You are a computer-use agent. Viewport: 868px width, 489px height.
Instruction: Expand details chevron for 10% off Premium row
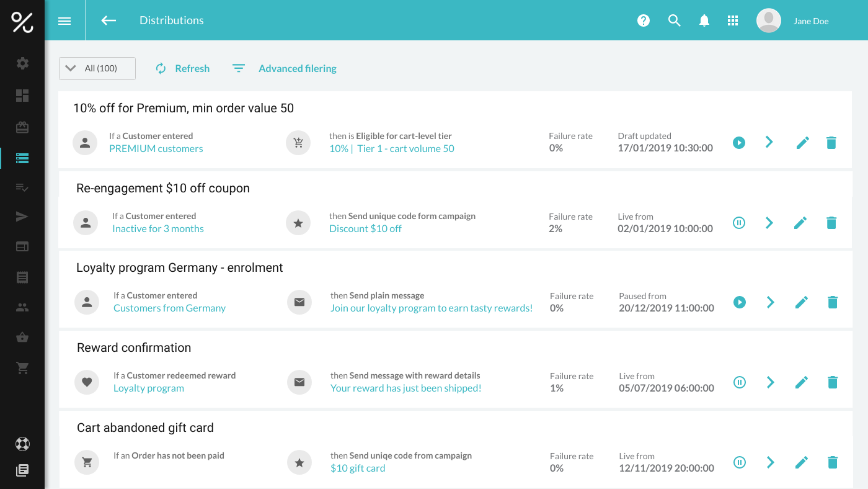[769, 143]
